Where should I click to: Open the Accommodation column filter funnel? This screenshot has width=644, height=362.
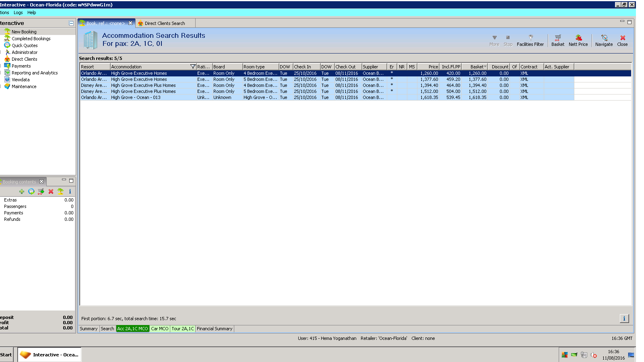[x=193, y=67]
